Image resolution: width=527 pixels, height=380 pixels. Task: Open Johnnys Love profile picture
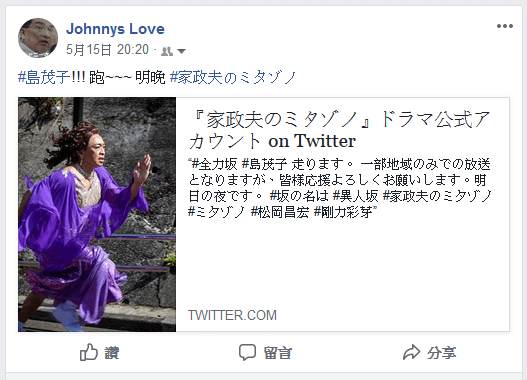pyautogui.click(x=38, y=38)
